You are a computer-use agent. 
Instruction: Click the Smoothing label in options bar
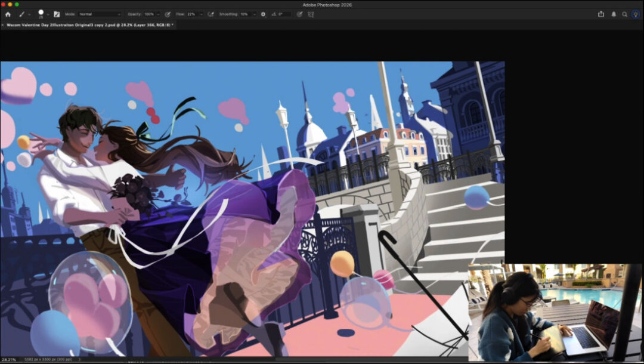tap(228, 14)
